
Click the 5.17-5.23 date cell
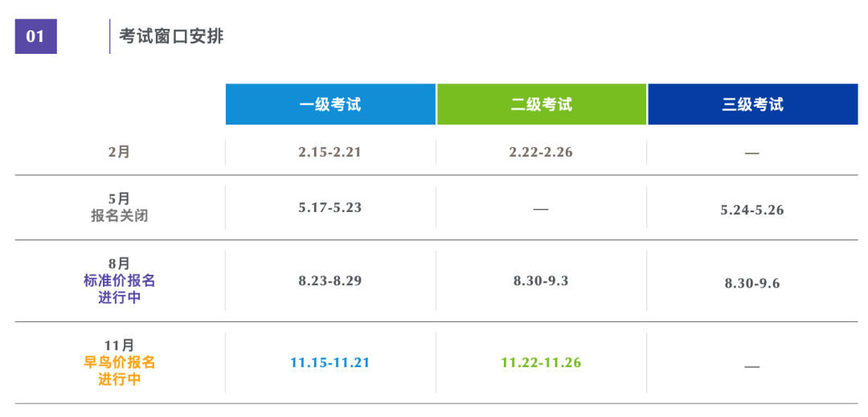pyautogui.click(x=330, y=207)
